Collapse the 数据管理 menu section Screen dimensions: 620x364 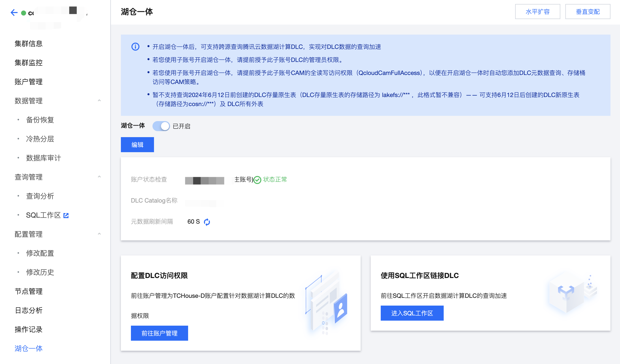(x=99, y=101)
